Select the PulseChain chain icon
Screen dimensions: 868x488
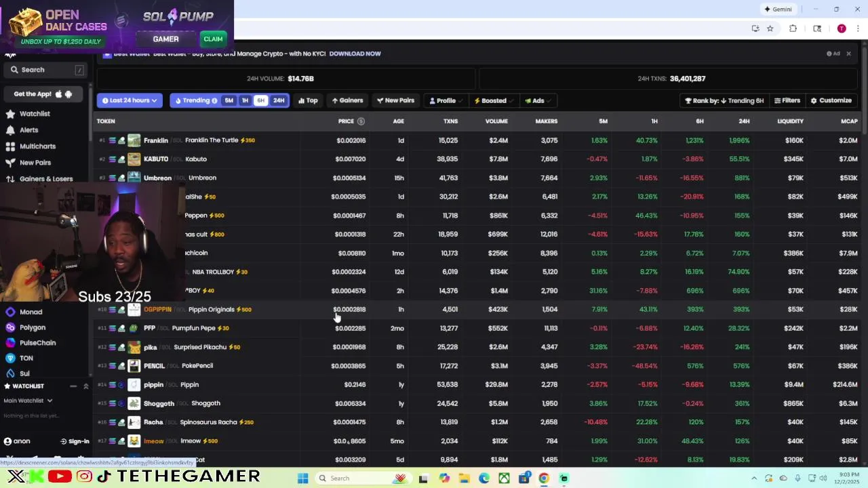(x=10, y=343)
